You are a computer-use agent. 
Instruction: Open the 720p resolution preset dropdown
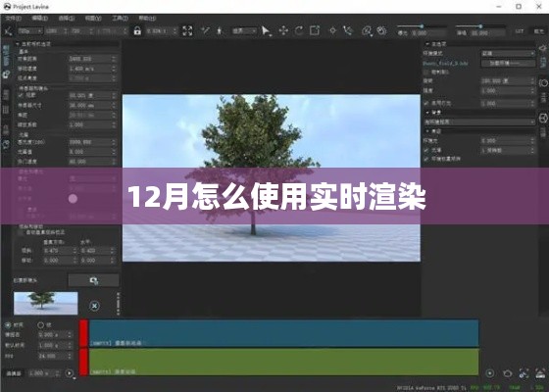click(30, 31)
